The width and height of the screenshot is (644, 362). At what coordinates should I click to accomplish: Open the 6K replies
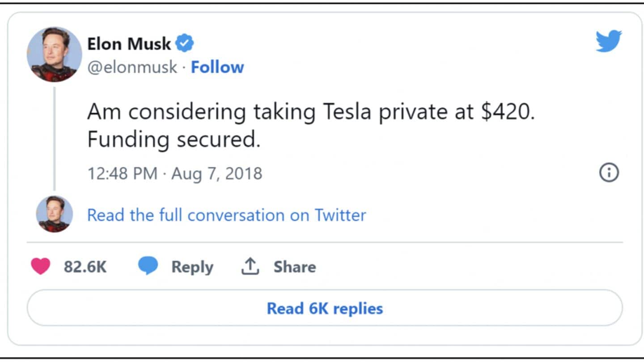pos(325,308)
